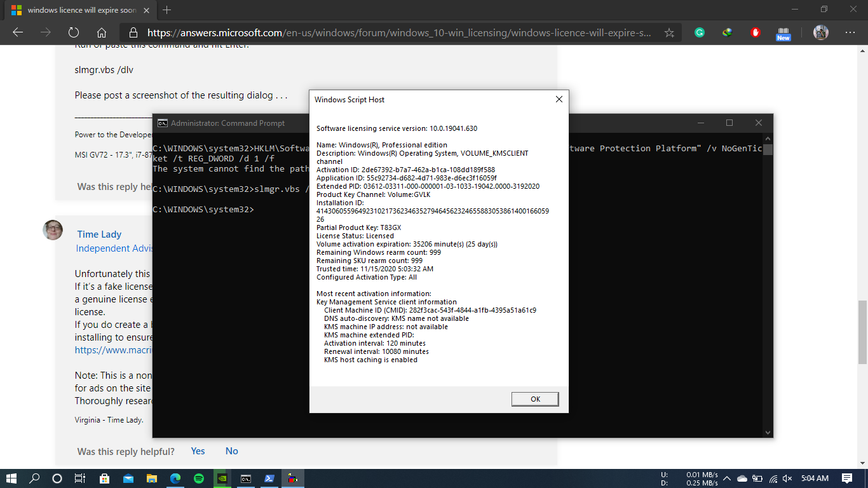Image resolution: width=868 pixels, height=488 pixels.
Task: Open the Action Center notifications
Action: 847,478
